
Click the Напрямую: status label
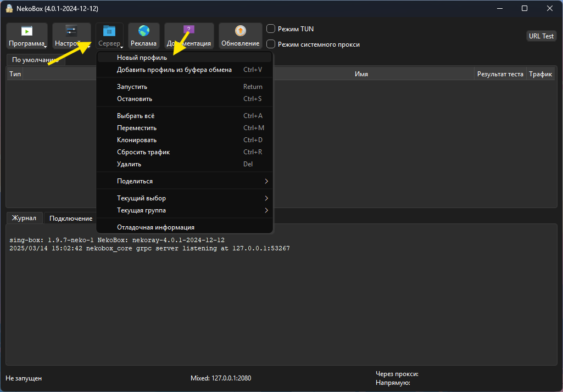click(393, 383)
